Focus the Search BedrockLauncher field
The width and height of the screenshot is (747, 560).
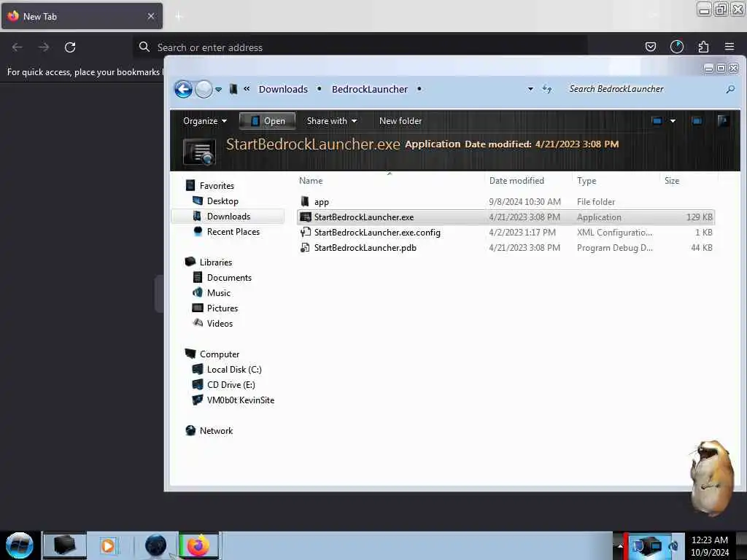(643, 89)
